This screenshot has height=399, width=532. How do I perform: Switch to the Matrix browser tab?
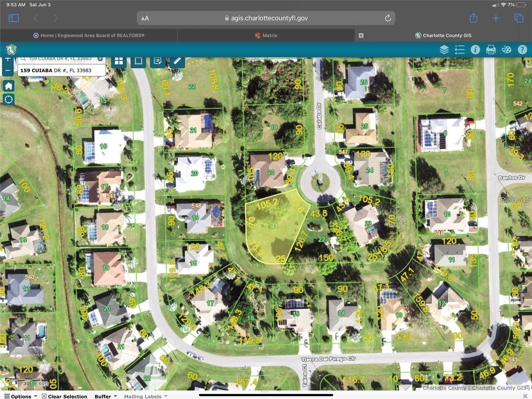[x=266, y=35]
